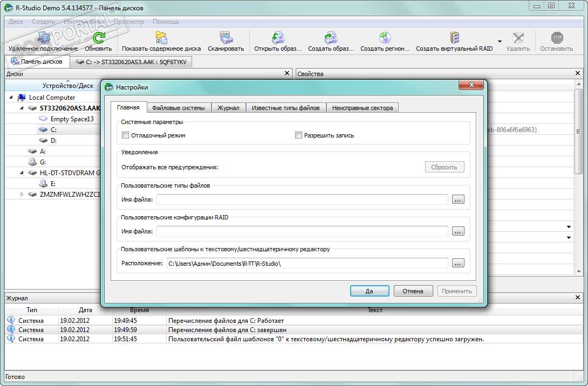Browse for custom RAID configurations file (...)
The image size is (588, 386).
(x=458, y=231)
